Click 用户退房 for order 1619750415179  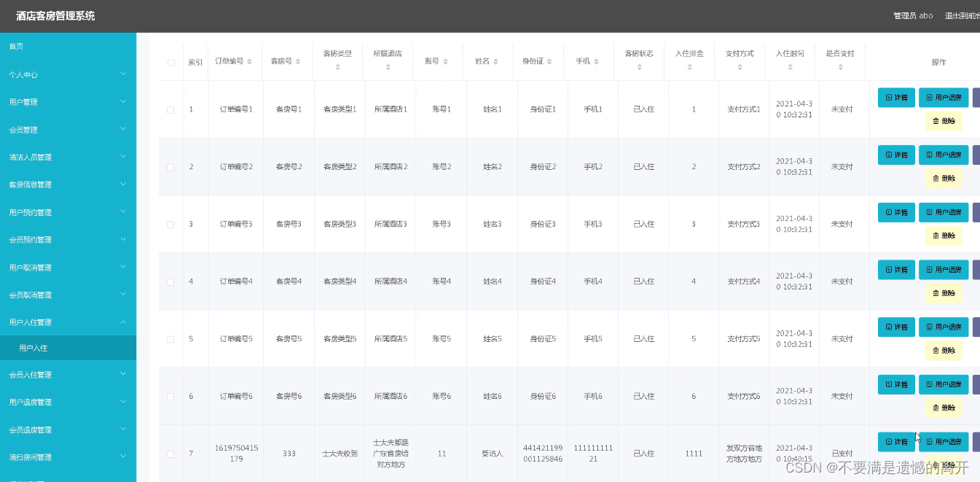[x=944, y=442]
